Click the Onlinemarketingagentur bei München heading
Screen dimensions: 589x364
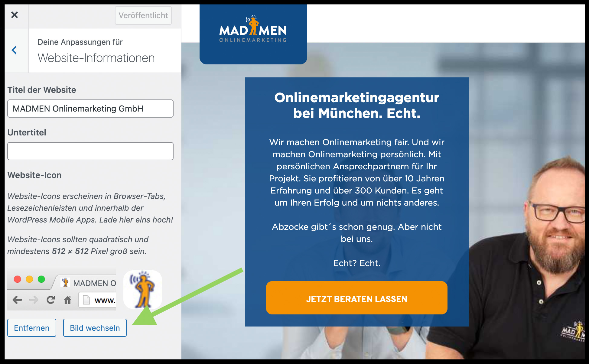(x=357, y=105)
